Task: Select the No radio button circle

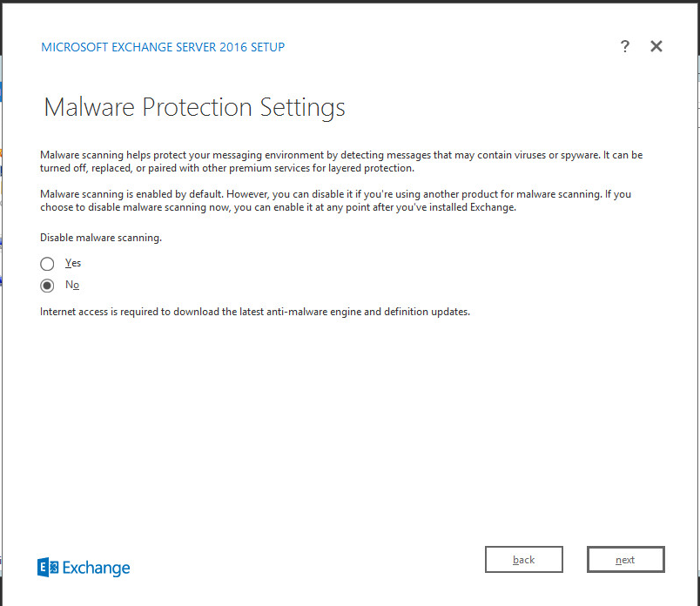Action: (48, 286)
